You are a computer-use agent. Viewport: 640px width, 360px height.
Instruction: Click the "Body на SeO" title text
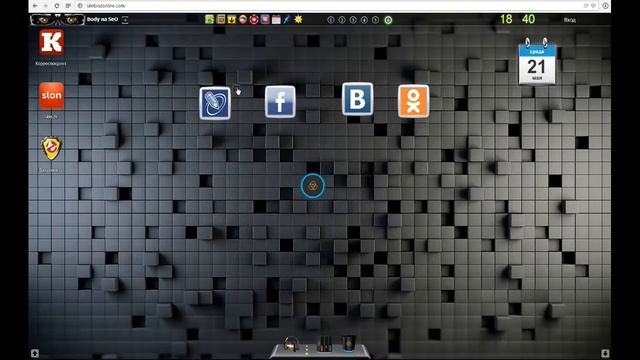point(102,19)
